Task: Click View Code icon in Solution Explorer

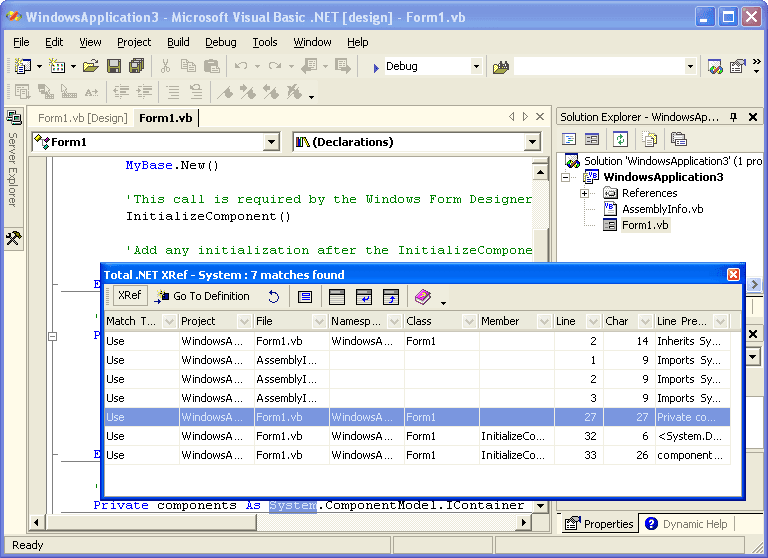Action: point(569,139)
